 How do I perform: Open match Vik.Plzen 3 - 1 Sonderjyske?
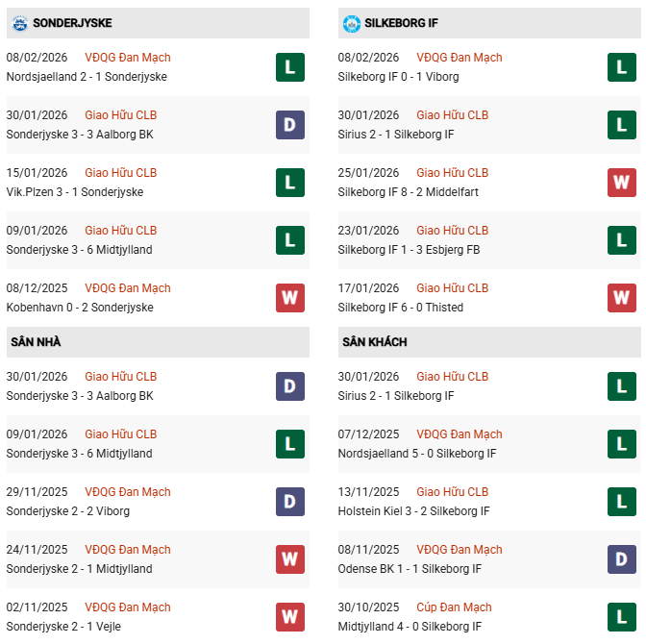tap(74, 192)
